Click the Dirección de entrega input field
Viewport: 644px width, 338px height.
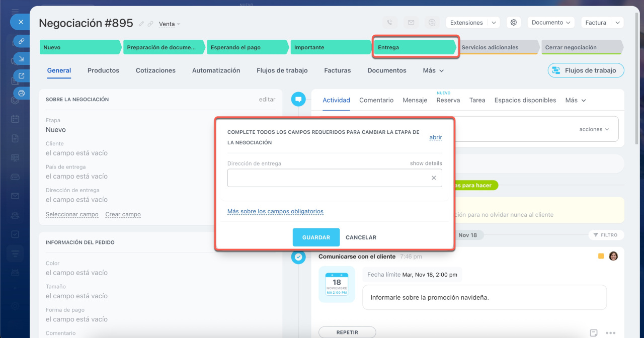click(x=327, y=178)
